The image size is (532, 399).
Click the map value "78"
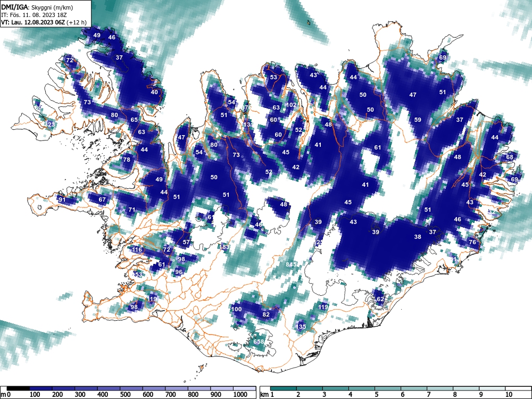(x=127, y=160)
